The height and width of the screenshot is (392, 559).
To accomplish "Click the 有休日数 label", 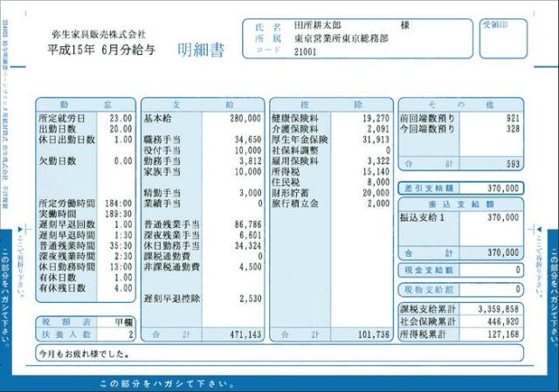I will tap(58, 278).
